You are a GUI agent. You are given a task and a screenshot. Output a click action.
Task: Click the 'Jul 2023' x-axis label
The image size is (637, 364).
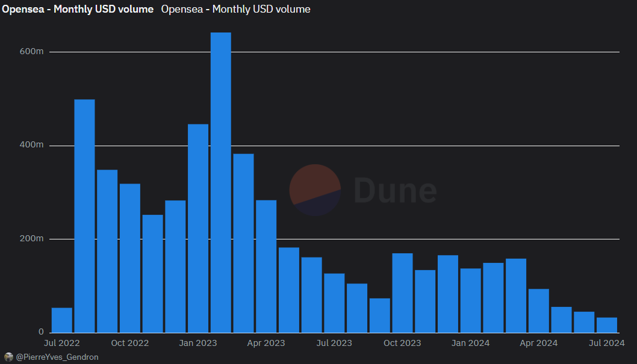334,343
